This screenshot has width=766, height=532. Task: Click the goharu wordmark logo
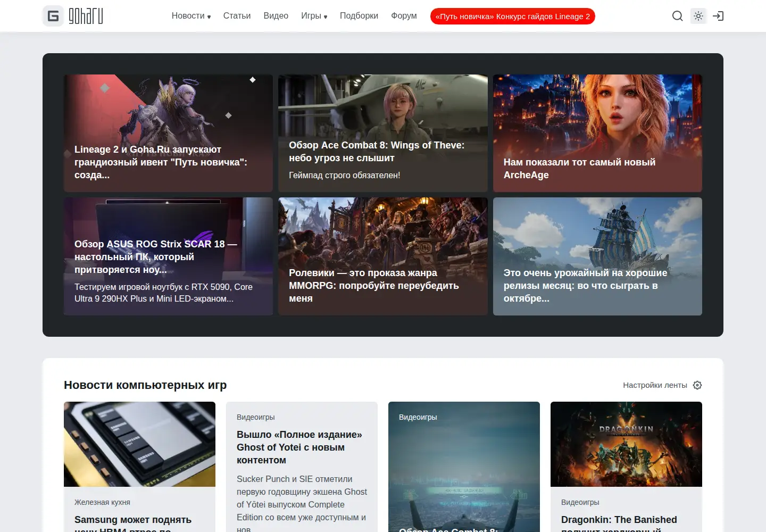tap(86, 16)
